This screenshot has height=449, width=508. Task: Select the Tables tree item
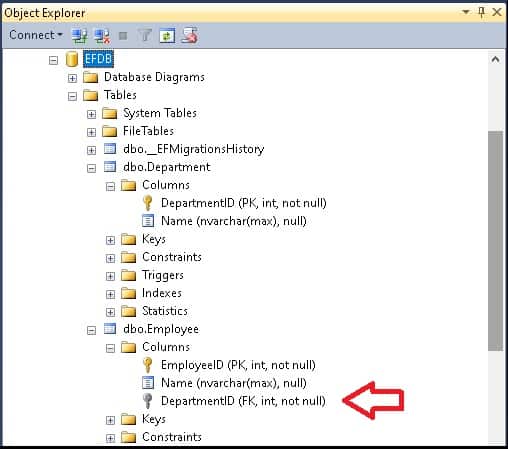coord(120,95)
